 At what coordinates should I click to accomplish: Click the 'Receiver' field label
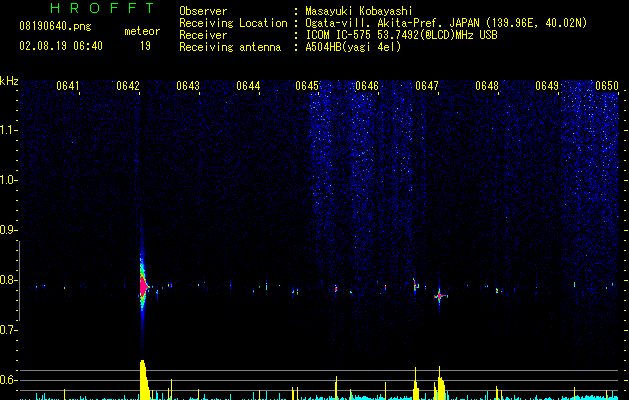pos(203,35)
